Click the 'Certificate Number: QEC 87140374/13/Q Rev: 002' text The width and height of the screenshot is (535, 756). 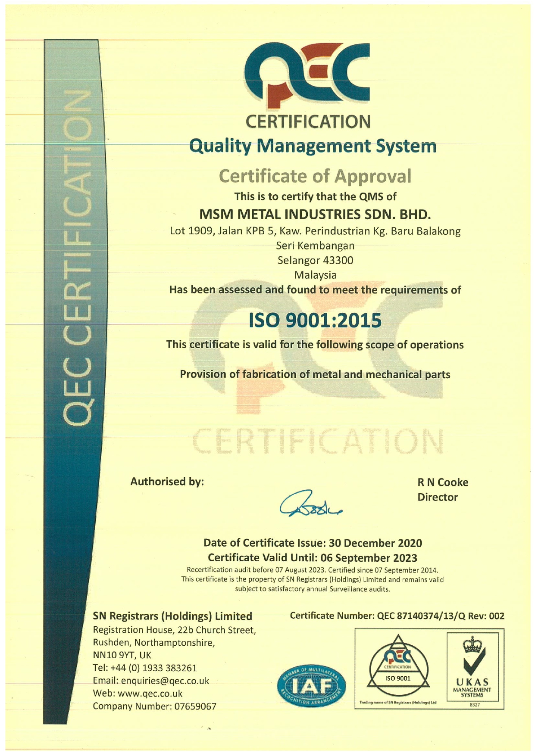click(397, 616)
